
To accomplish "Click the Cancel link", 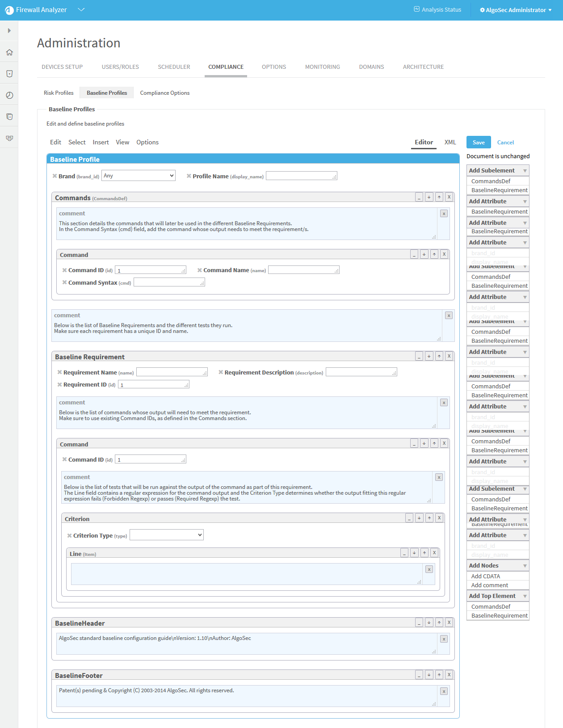I will 505,143.
